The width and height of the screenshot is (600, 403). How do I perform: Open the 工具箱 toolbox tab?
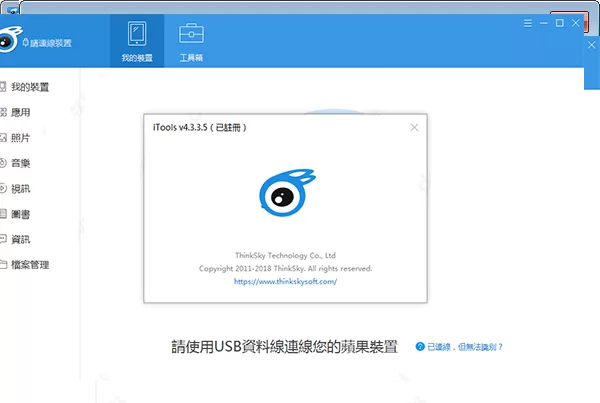191,41
